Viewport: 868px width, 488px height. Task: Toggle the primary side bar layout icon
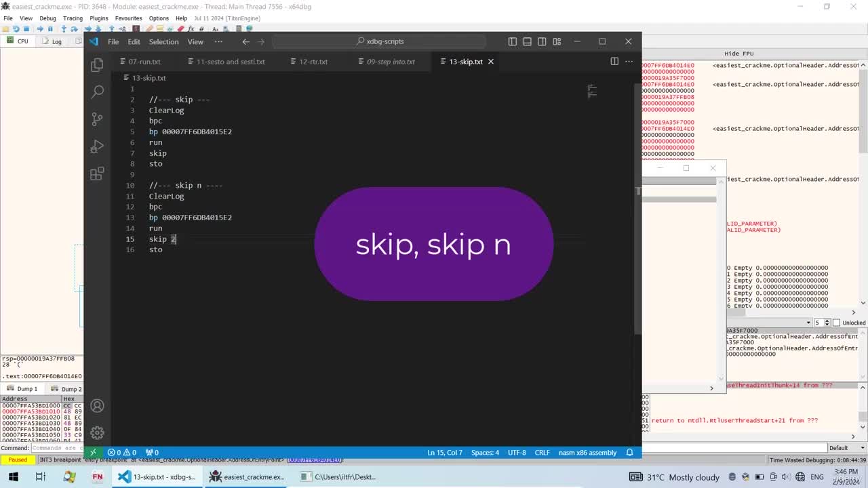512,41
